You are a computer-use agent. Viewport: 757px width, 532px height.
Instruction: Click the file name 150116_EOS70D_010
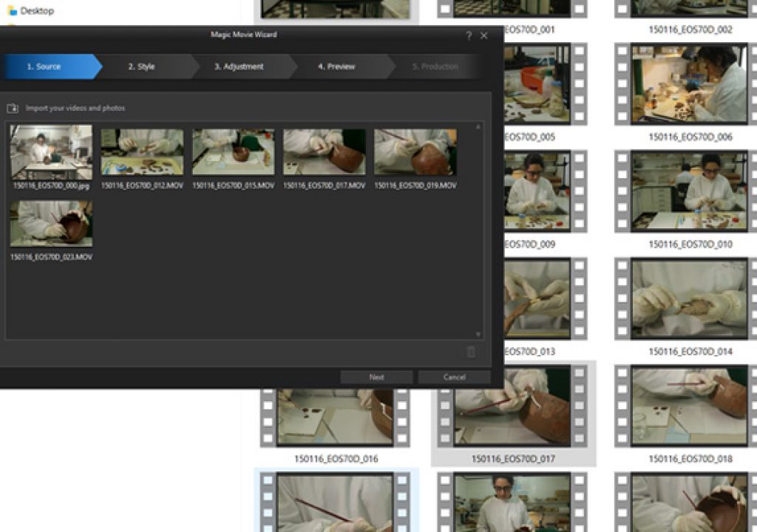(690, 245)
